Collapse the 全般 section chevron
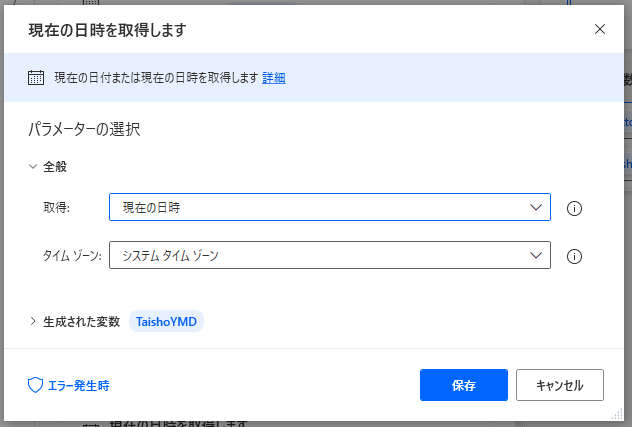The height and width of the screenshot is (427, 632). pyautogui.click(x=33, y=167)
